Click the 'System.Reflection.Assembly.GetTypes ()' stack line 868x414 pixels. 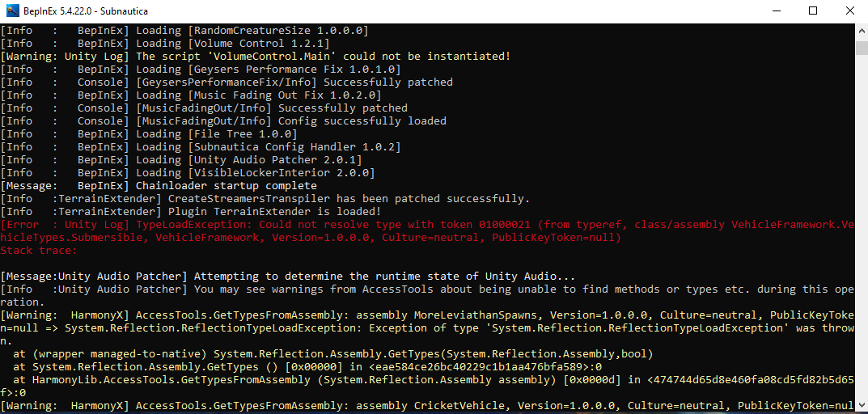(307, 365)
